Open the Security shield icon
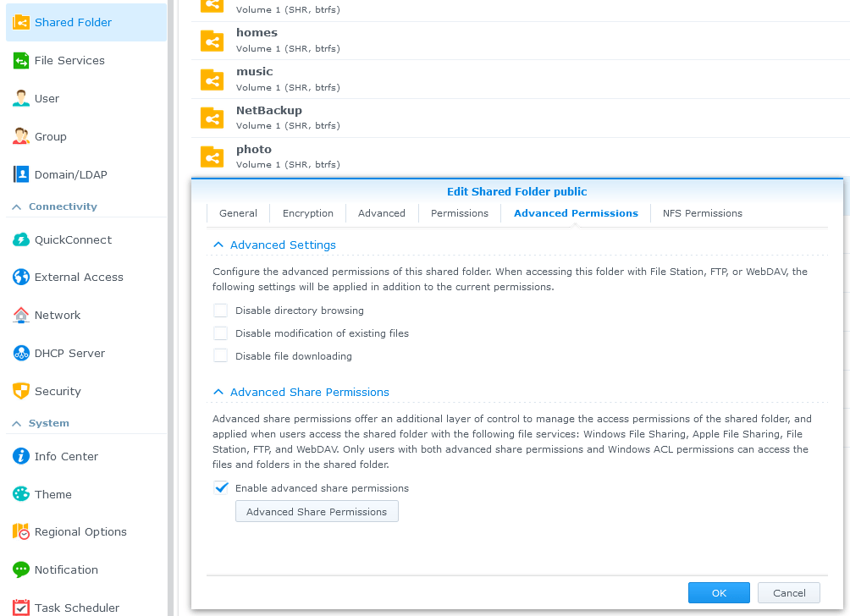This screenshot has height=616, width=850. pyautogui.click(x=21, y=392)
